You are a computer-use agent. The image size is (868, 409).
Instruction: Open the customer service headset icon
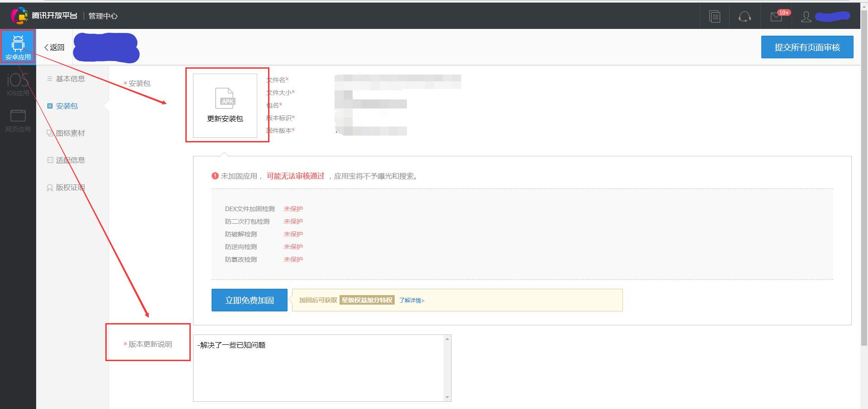(x=745, y=16)
